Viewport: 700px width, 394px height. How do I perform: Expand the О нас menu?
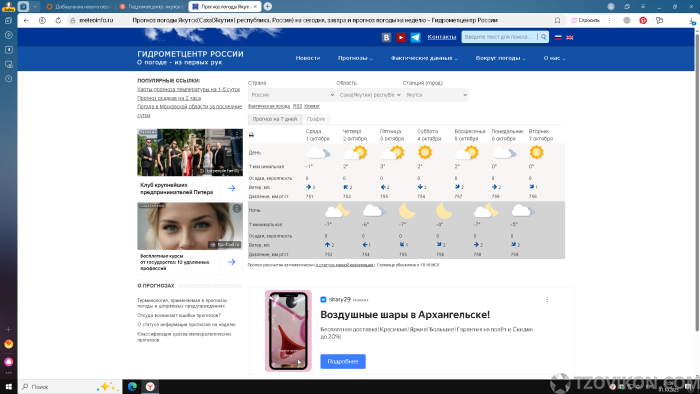554,58
